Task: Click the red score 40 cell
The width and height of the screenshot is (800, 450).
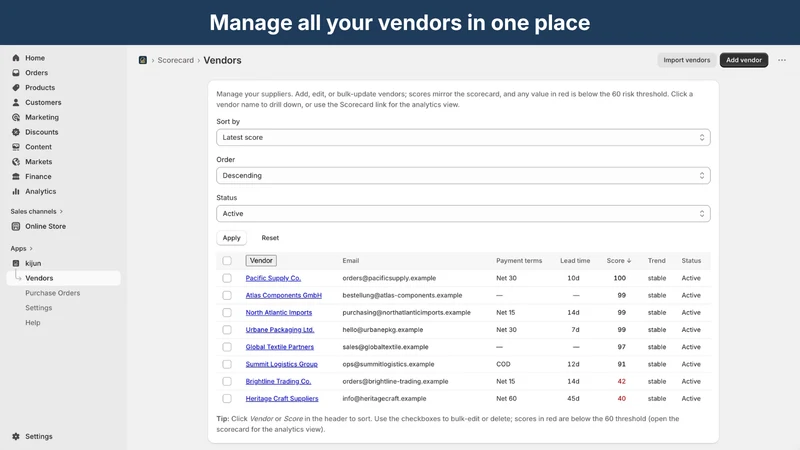Action: (x=621, y=398)
